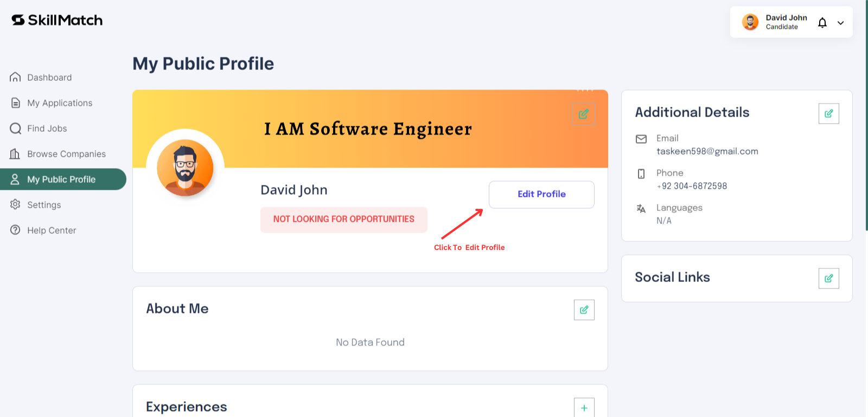Click David John avatar in top bar

click(750, 22)
